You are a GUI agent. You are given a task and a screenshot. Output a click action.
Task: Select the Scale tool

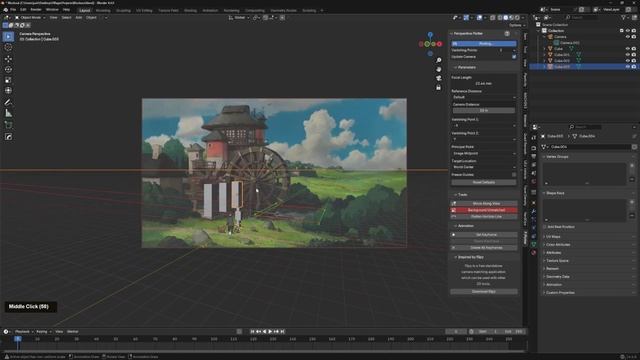[8, 80]
